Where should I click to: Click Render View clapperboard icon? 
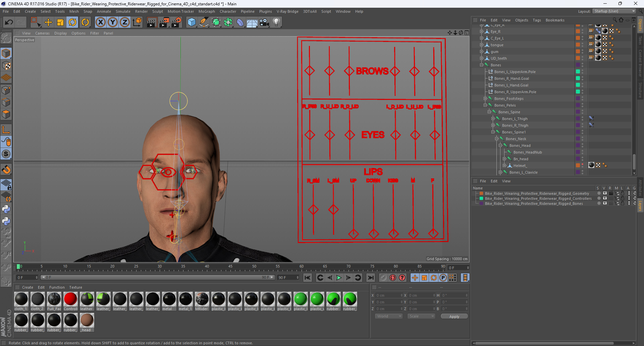(x=152, y=22)
